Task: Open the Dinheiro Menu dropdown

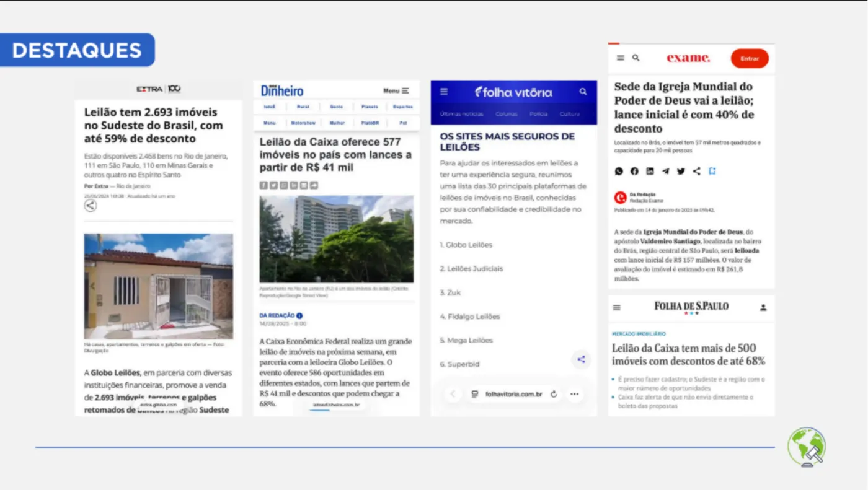Action: coord(396,90)
